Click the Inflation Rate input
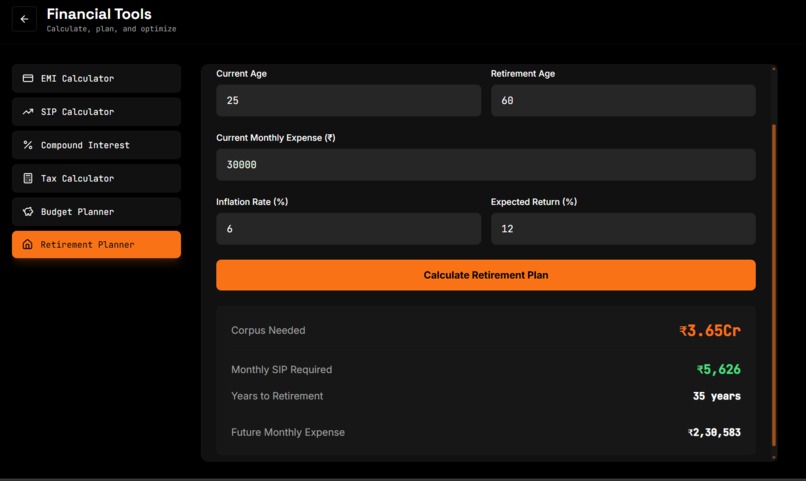806x481 pixels. pyautogui.click(x=349, y=229)
